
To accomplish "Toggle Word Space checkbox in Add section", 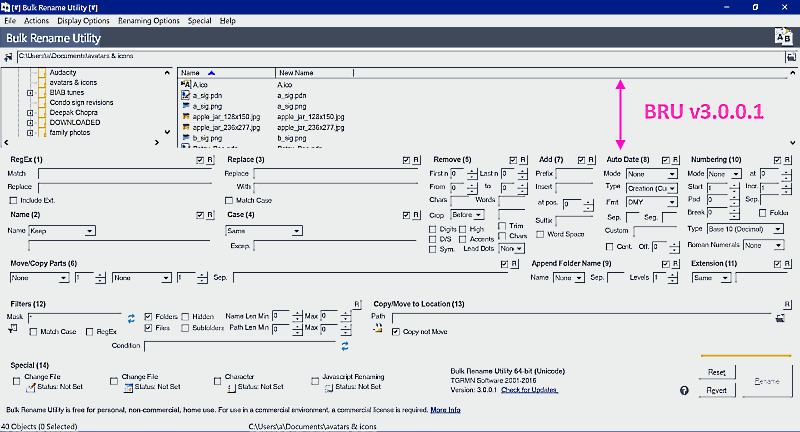I will point(540,234).
